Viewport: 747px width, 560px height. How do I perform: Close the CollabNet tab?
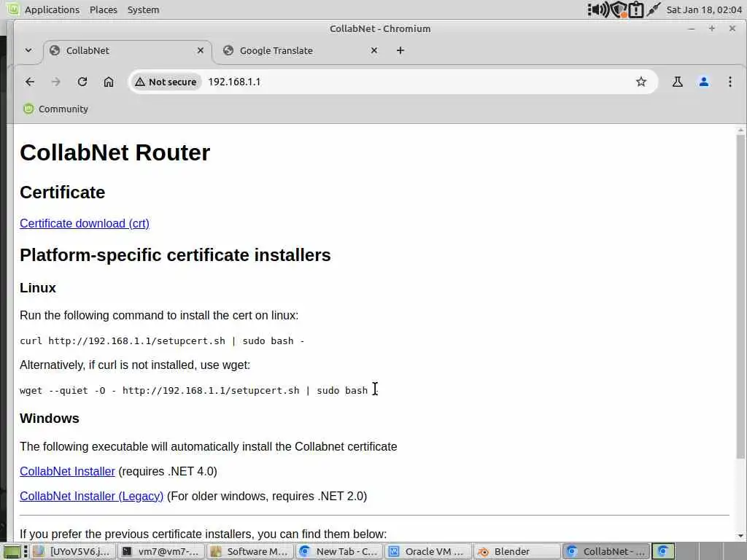201,50
